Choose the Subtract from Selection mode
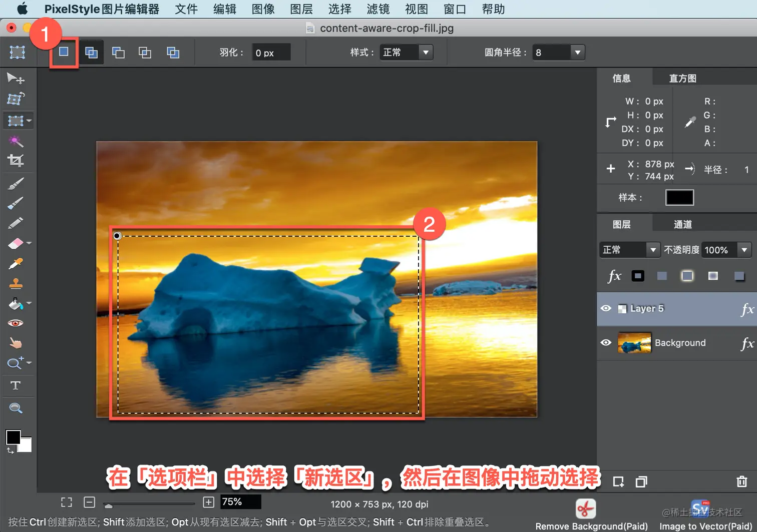Image resolution: width=757 pixels, height=532 pixels. [118, 52]
